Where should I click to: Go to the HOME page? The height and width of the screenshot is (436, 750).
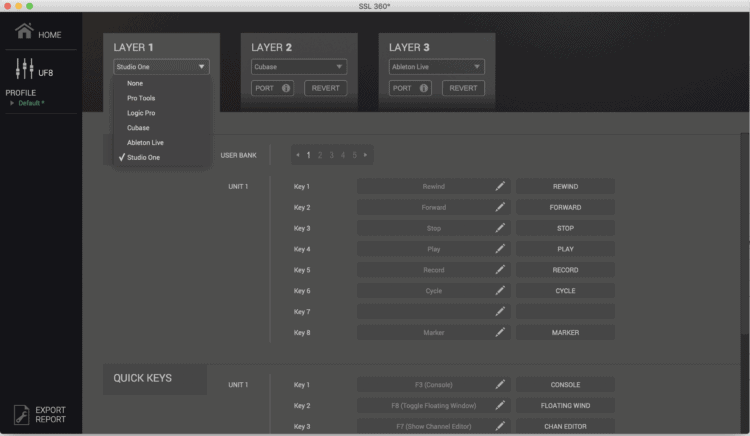[x=38, y=32]
